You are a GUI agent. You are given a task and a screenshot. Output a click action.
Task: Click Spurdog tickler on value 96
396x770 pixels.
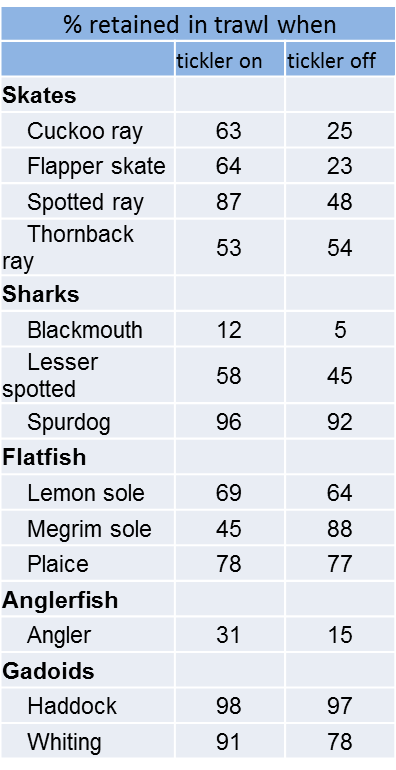coord(228,422)
